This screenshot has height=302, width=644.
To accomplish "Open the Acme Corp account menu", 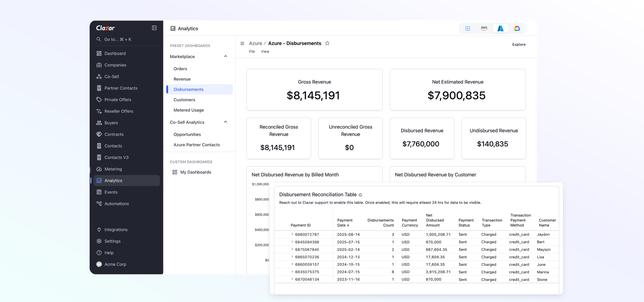I will [x=127, y=264].
